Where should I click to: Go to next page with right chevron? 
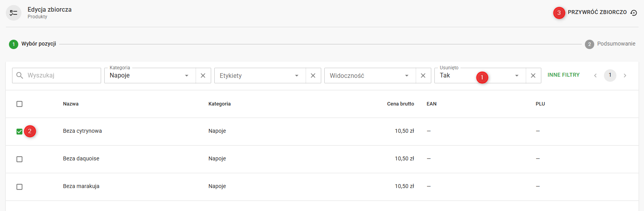click(625, 76)
